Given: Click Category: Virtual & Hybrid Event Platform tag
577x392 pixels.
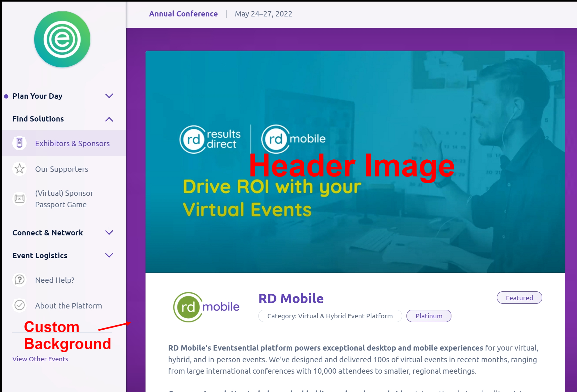Looking at the screenshot, I should click(x=330, y=316).
